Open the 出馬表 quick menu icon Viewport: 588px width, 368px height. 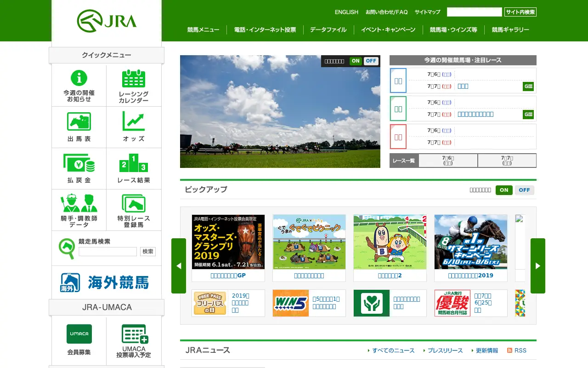(79, 127)
